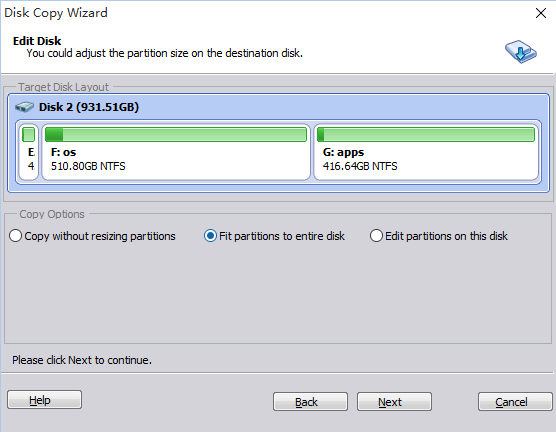
Task: Click the 416.64GB NTFS size label
Action: point(360,166)
